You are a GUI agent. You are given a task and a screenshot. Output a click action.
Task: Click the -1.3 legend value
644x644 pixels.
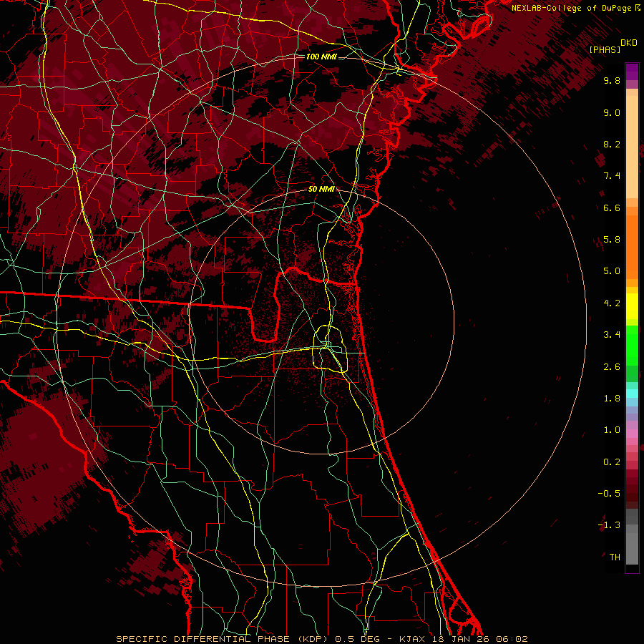pyautogui.click(x=609, y=525)
